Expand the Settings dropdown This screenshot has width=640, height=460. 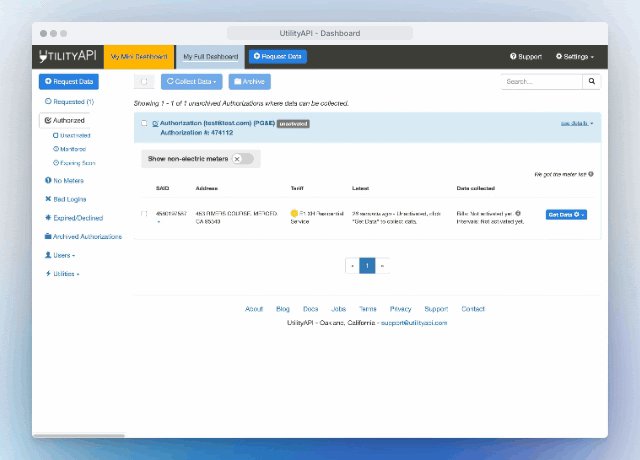click(575, 56)
